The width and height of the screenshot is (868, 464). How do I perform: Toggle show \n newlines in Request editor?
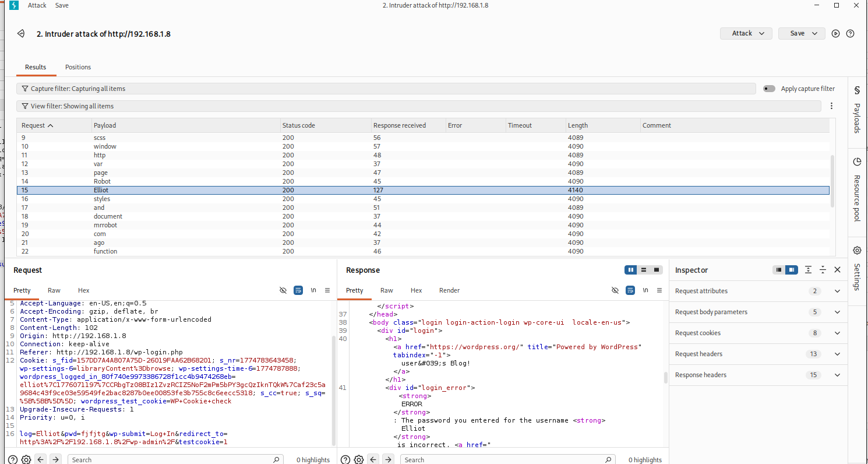point(313,290)
